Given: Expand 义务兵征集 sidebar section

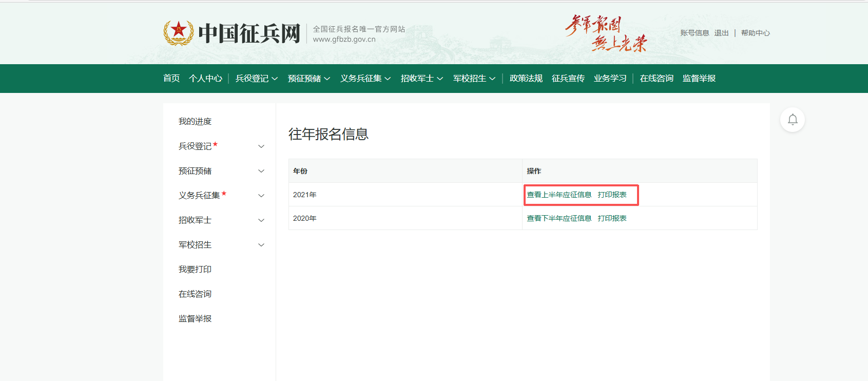Looking at the screenshot, I should pos(261,196).
